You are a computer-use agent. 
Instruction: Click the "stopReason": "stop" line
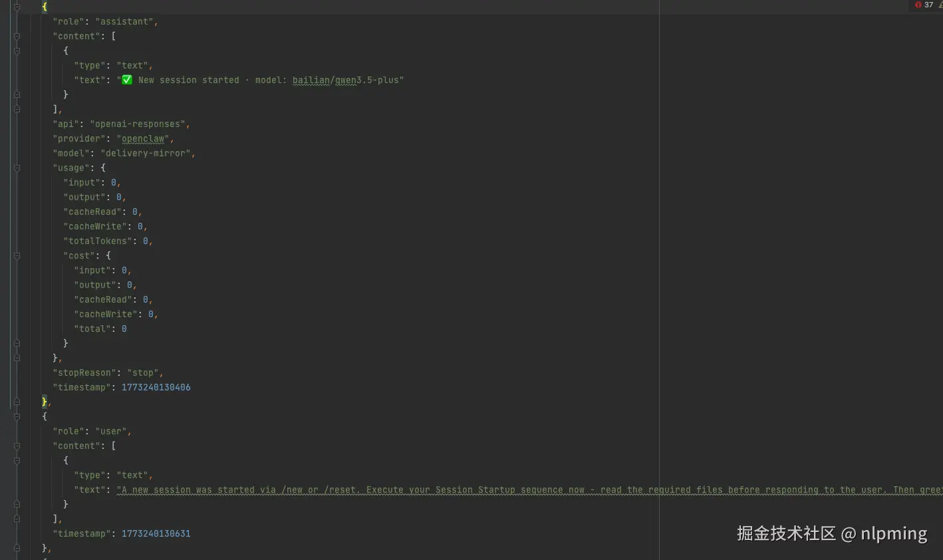(108, 373)
